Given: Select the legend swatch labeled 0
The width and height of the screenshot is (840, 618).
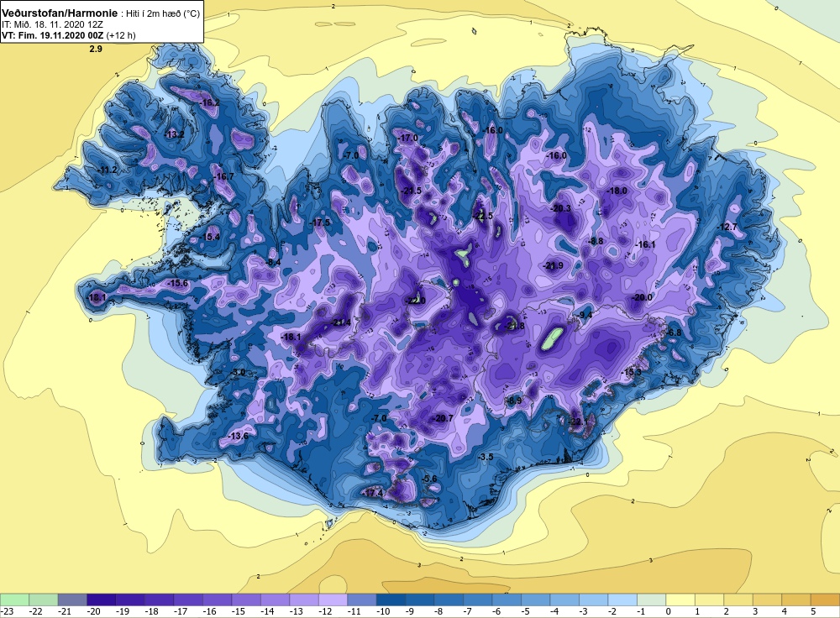Looking at the screenshot, I should coord(680,600).
